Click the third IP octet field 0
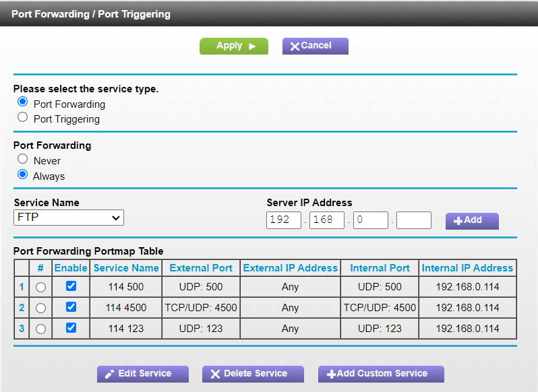538x392 pixels. pyautogui.click(x=371, y=220)
